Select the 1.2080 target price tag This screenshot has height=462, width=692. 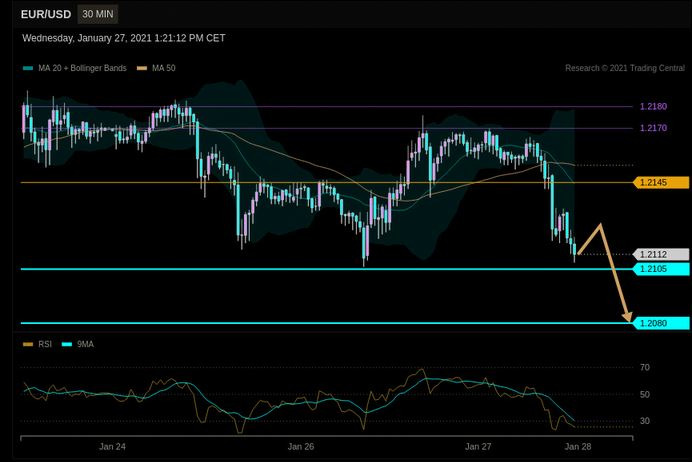(661, 323)
